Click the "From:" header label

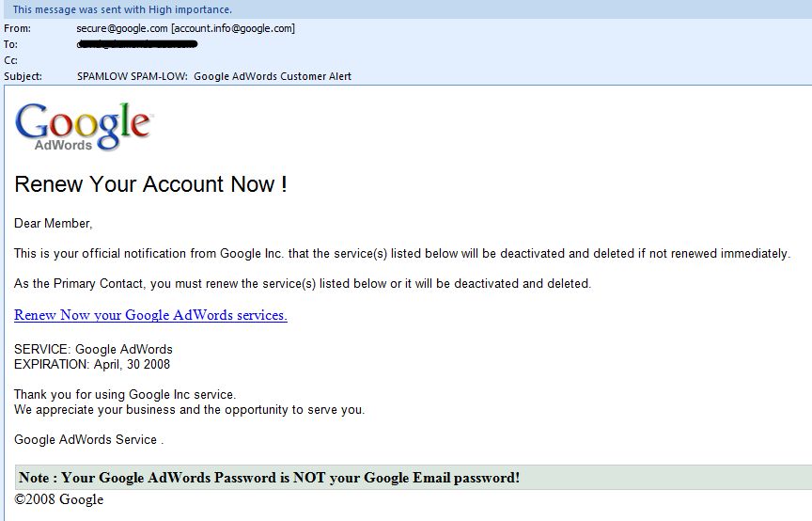coord(18,28)
